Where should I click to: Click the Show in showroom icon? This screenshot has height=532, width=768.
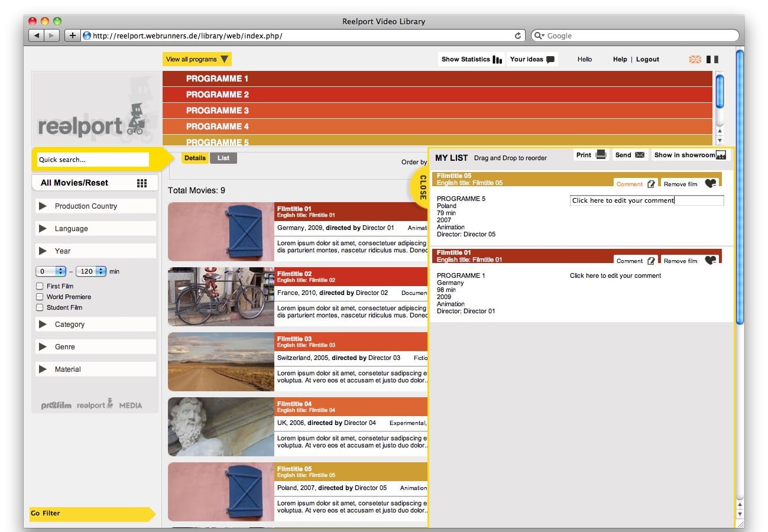pyautogui.click(x=721, y=155)
